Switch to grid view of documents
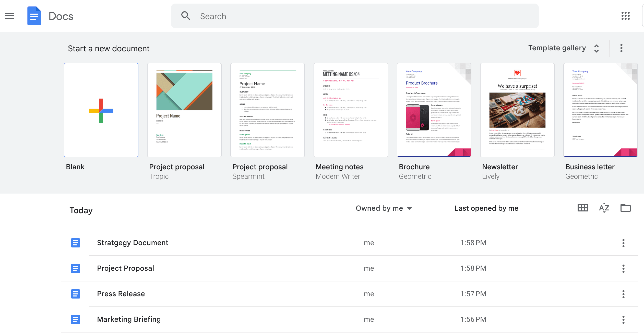644x333 pixels. coord(582,208)
